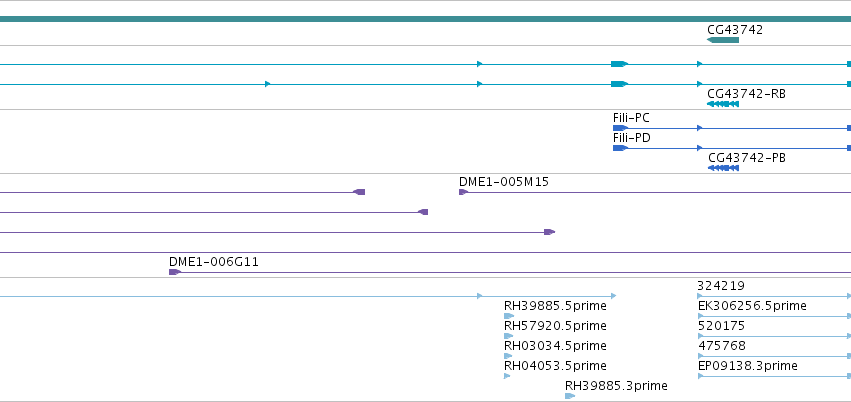Click the CG43742-PB label

[747, 158]
